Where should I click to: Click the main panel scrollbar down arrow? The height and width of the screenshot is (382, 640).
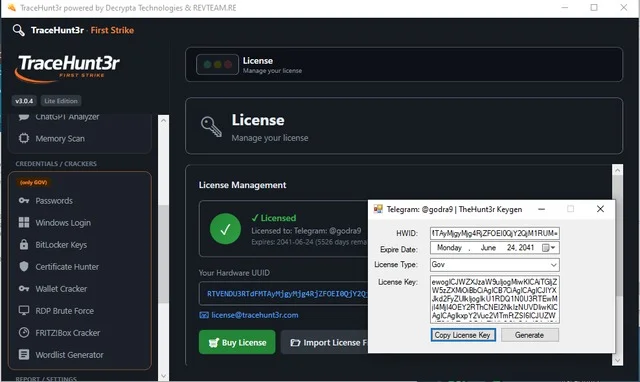[618, 360]
